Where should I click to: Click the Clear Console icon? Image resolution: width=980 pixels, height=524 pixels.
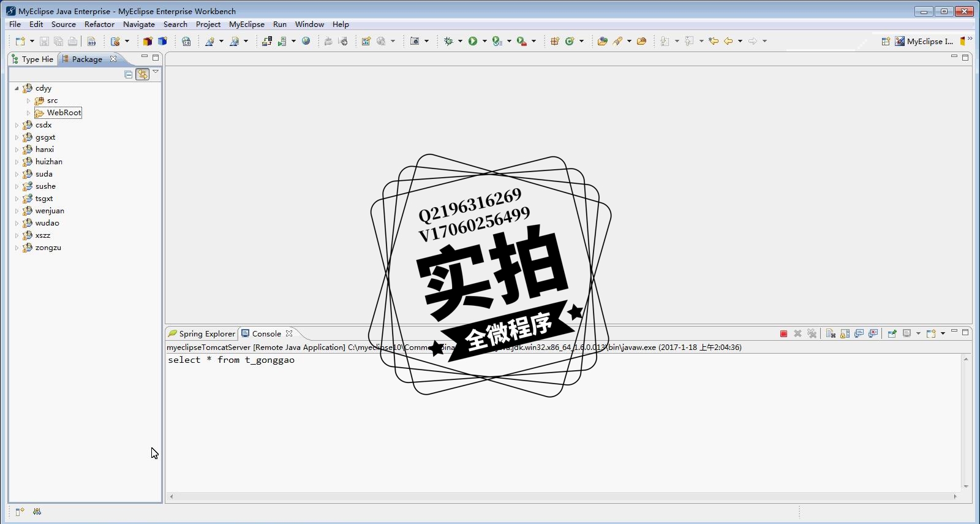(831, 333)
